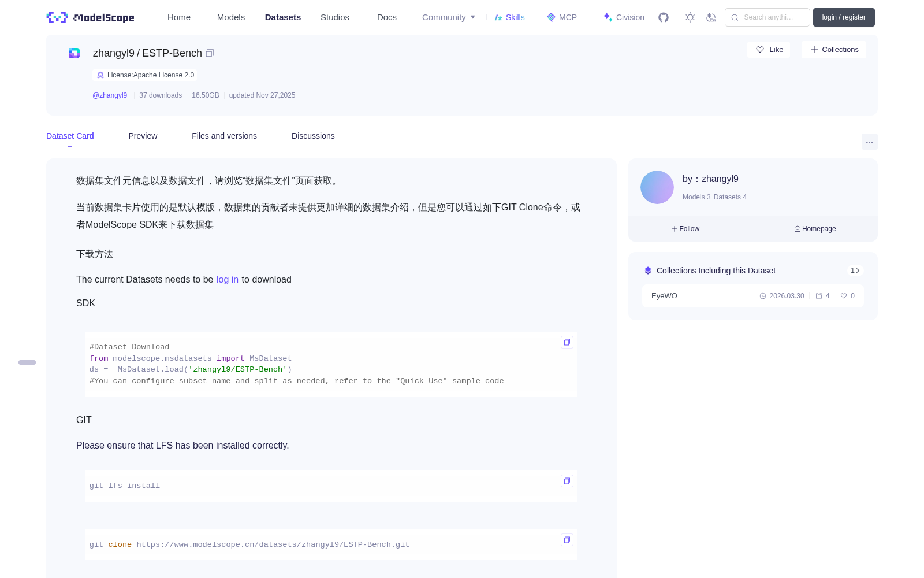
Task: Open the @zhangyl9 profile link
Action: click(x=110, y=95)
